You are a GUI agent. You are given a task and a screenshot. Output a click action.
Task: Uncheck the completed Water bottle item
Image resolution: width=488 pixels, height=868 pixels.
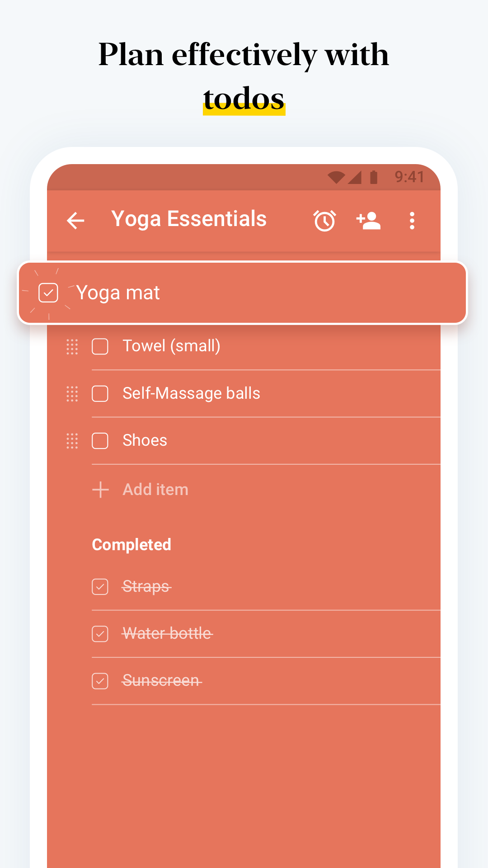pos(100,633)
